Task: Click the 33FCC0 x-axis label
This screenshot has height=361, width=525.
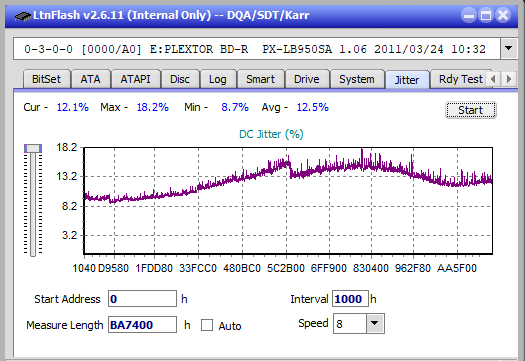Action: click(198, 268)
